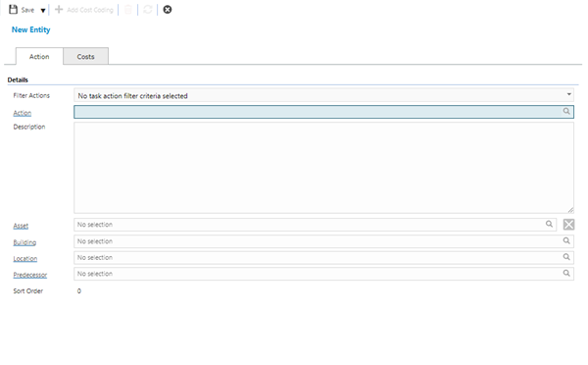Select the Action tab

[x=39, y=56]
